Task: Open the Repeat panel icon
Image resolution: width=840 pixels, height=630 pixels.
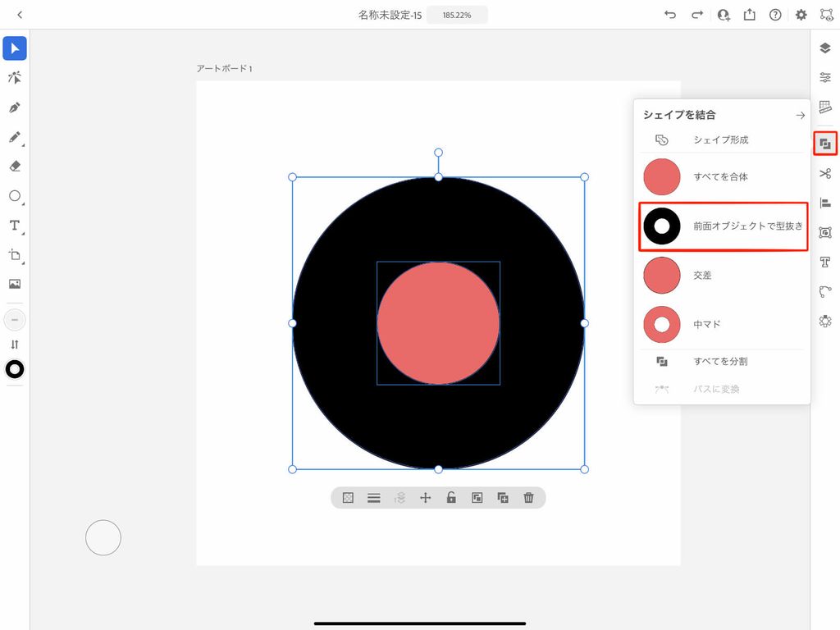Action: (825, 321)
